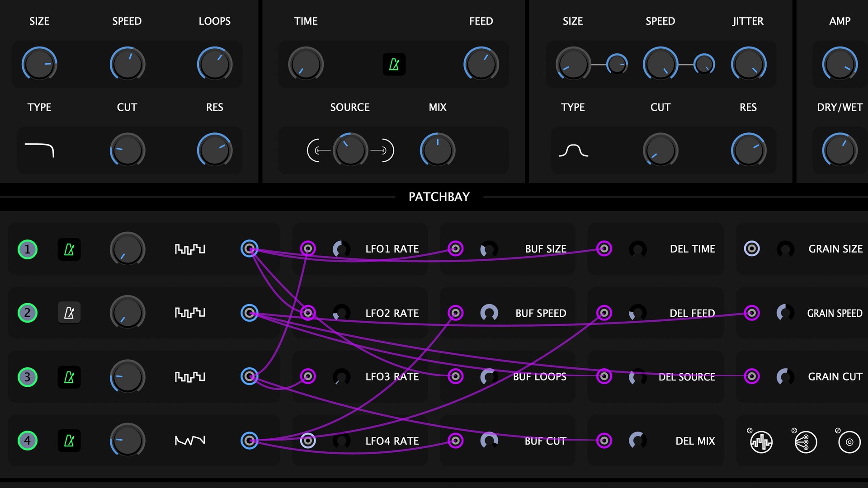
Task: Click GRAIN SPEED input jack
Action: click(752, 313)
